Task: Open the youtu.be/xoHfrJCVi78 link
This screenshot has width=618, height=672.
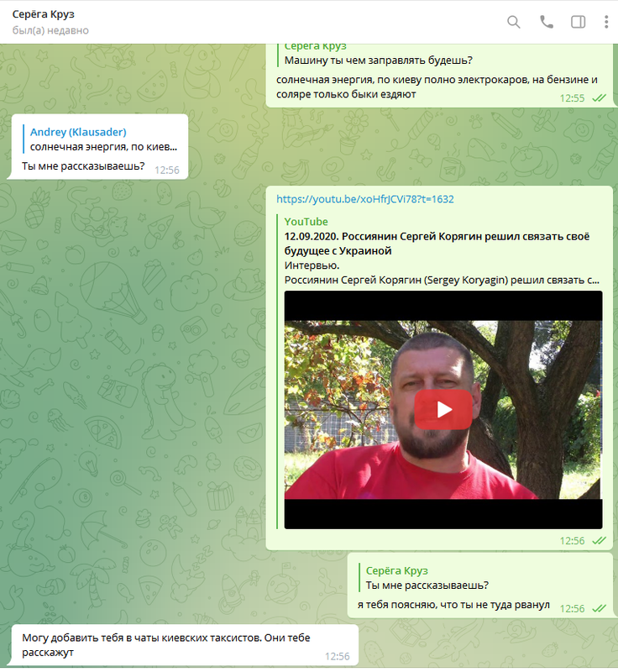Action: click(365, 199)
